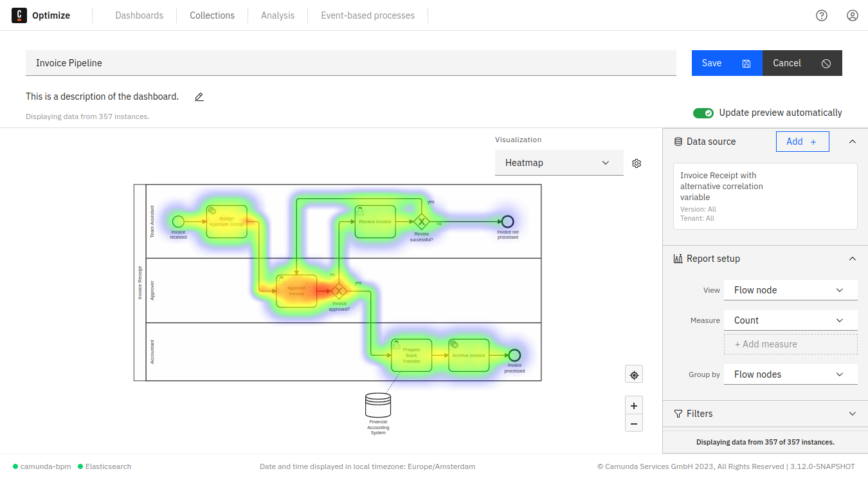
Task: Open the Analysis section
Action: pos(277,15)
